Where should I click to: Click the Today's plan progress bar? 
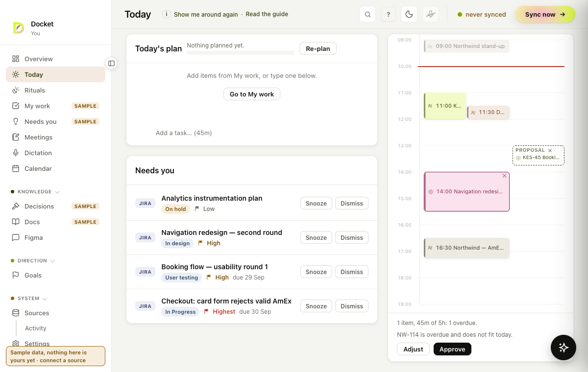[241, 52]
